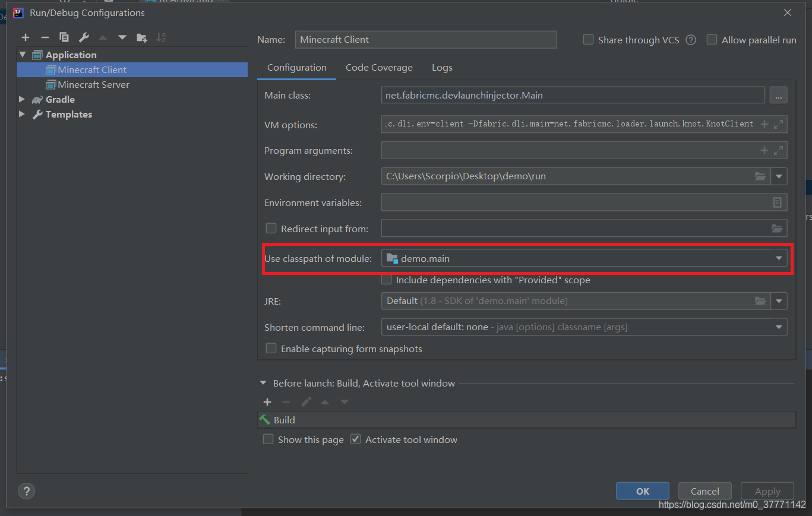The height and width of the screenshot is (516, 812).
Task: Sort configurations alphabetically
Action: tap(161, 37)
